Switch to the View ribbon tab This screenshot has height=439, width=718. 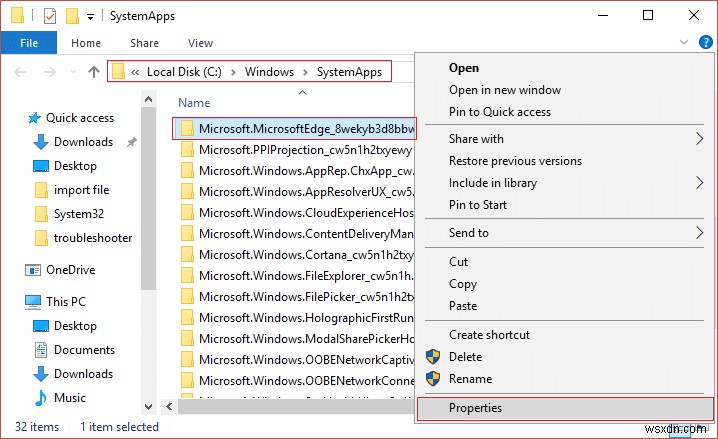[200, 43]
